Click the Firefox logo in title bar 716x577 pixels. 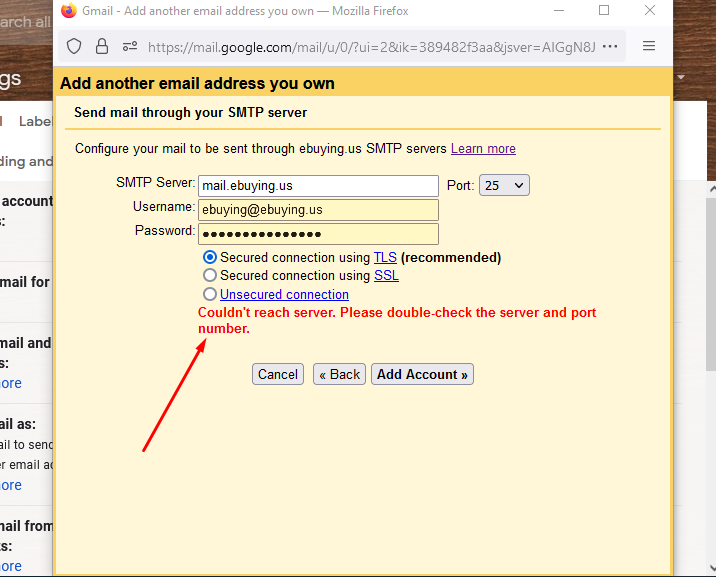click(69, 10)
